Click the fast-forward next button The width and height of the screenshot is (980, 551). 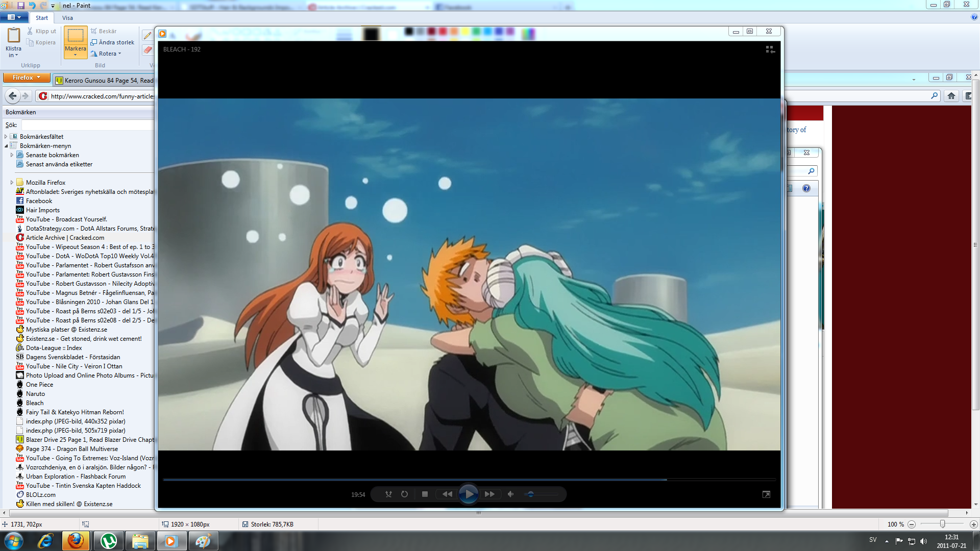(489, 494)
